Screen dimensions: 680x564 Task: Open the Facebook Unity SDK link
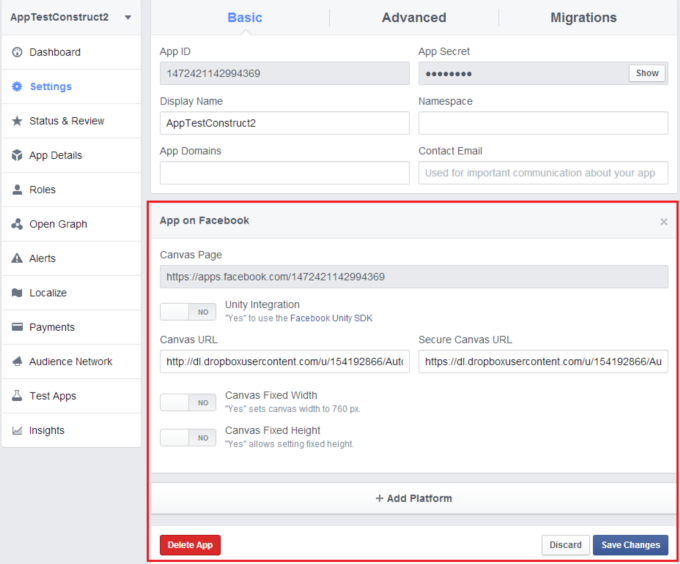coord(331,318)
